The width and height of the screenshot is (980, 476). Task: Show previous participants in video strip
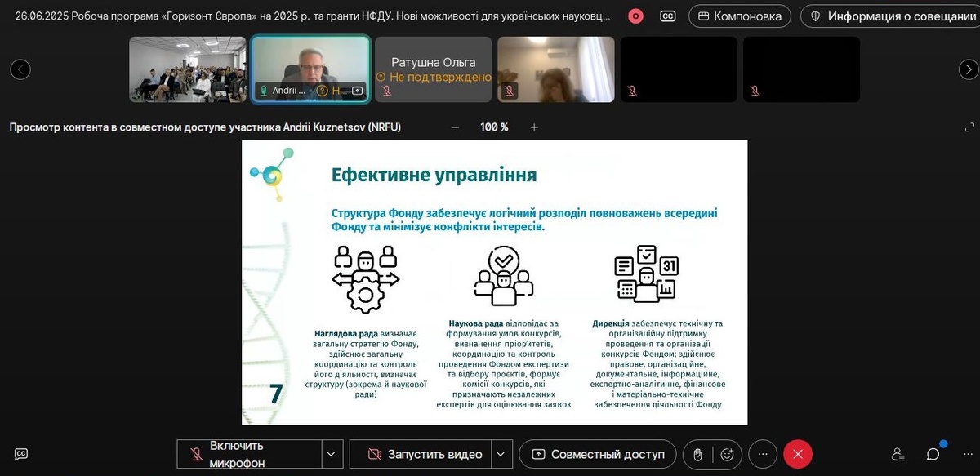click(x=20, y=69)
